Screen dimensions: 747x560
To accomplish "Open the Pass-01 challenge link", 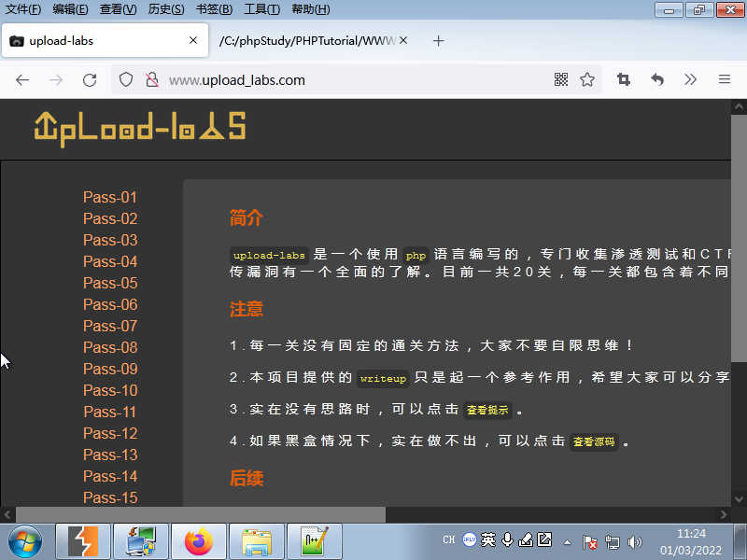I will [x=109, y=197].
